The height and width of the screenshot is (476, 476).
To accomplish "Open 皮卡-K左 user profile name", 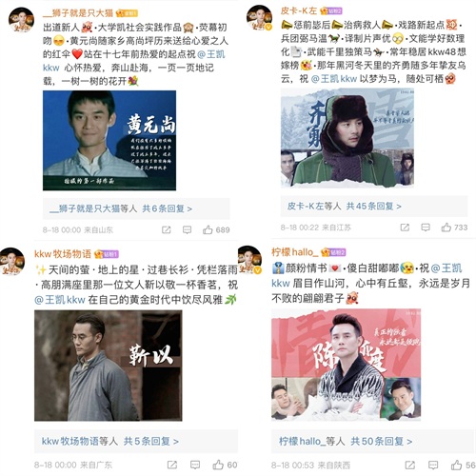I will (x=299, y=10).
